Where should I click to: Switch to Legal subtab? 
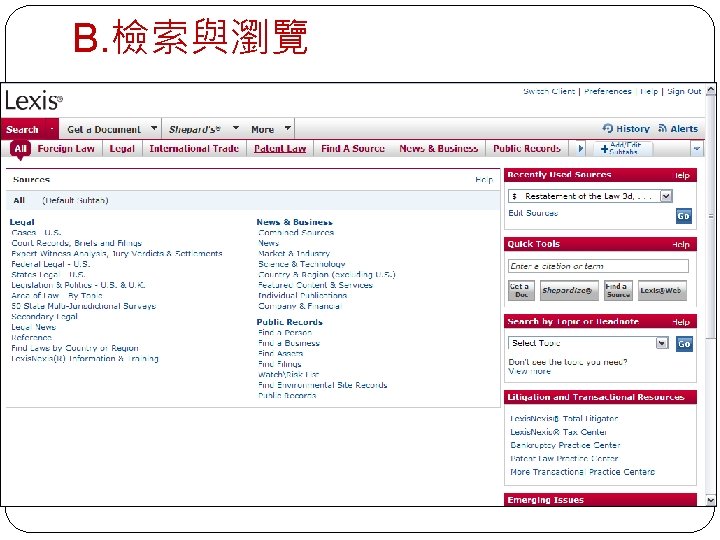point(122,149)
